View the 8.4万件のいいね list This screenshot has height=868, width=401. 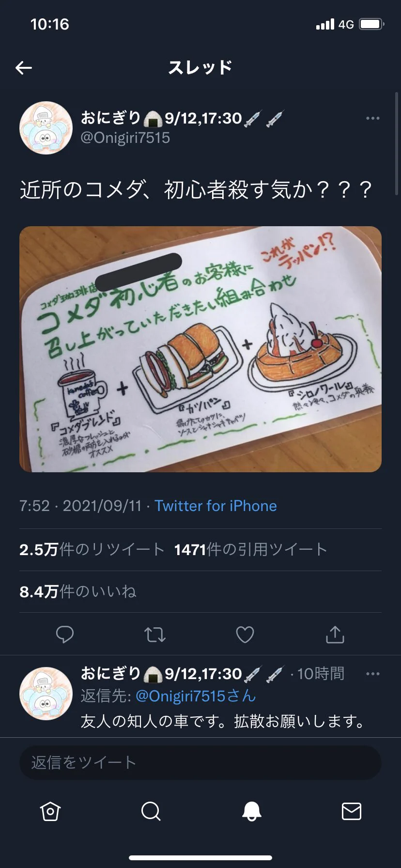(x=78, y=591)
